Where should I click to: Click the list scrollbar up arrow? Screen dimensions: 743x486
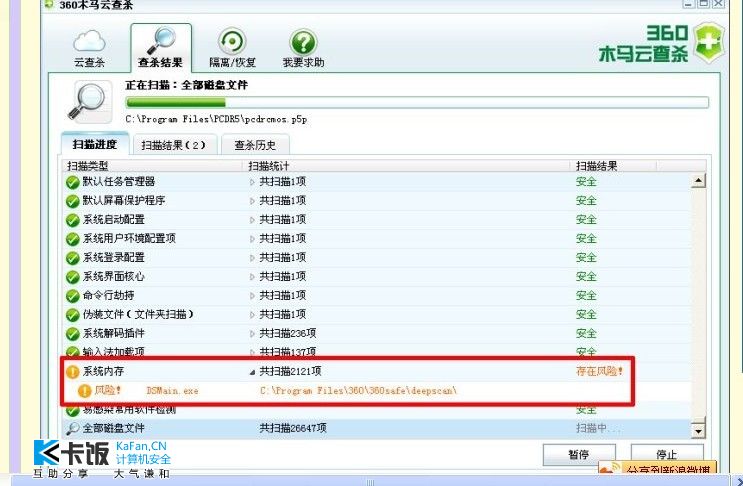pos(698,180)
